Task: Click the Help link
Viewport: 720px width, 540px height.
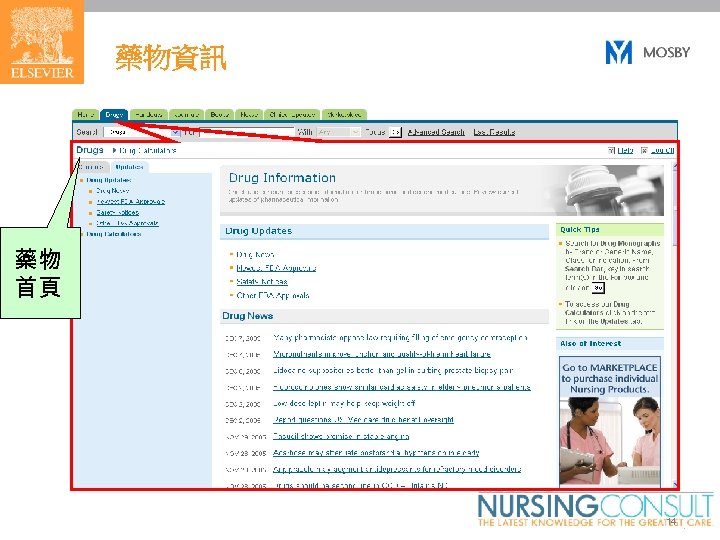Action: pos(625,150)
